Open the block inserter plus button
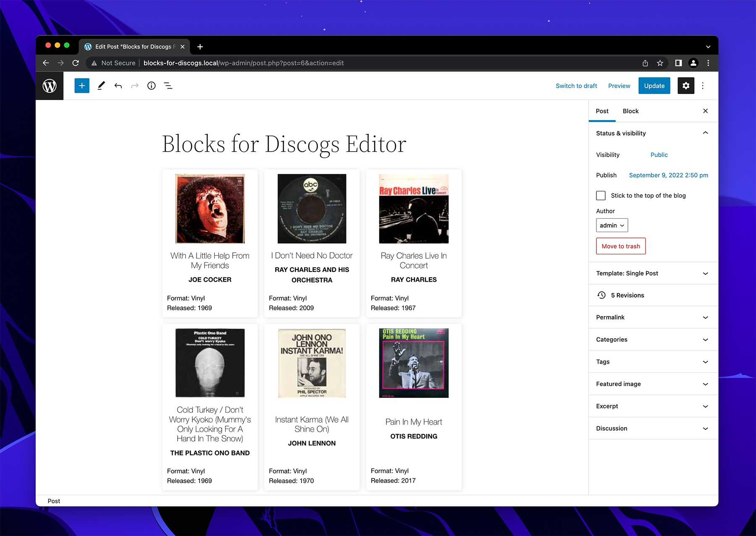The image size is (756, 536). pyautogui.click(x=82, y=86)
